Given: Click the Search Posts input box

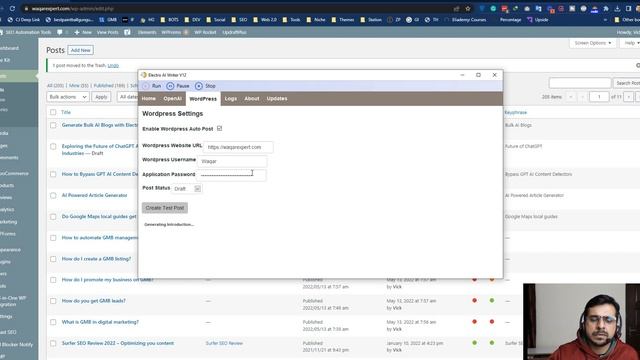Looking at the screenshot, I should (x=580, y=83).
